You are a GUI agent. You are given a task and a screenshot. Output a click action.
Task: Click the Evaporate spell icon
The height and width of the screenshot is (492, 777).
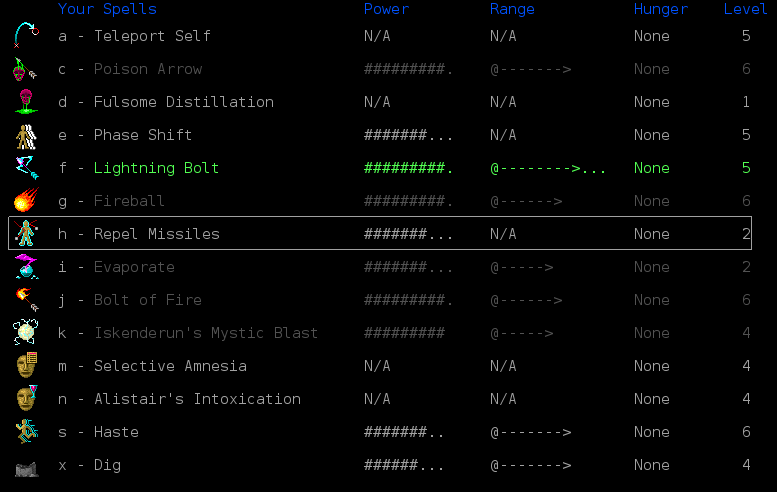click(x=26, y=267)
